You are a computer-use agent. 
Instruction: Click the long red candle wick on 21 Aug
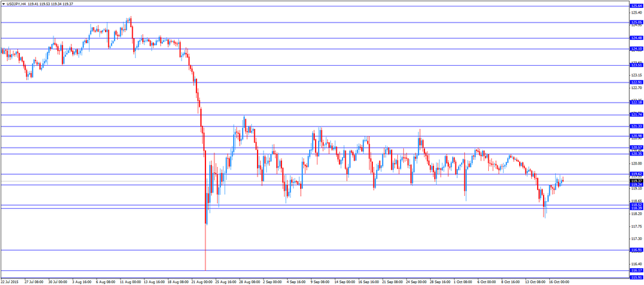click(205, 247)
